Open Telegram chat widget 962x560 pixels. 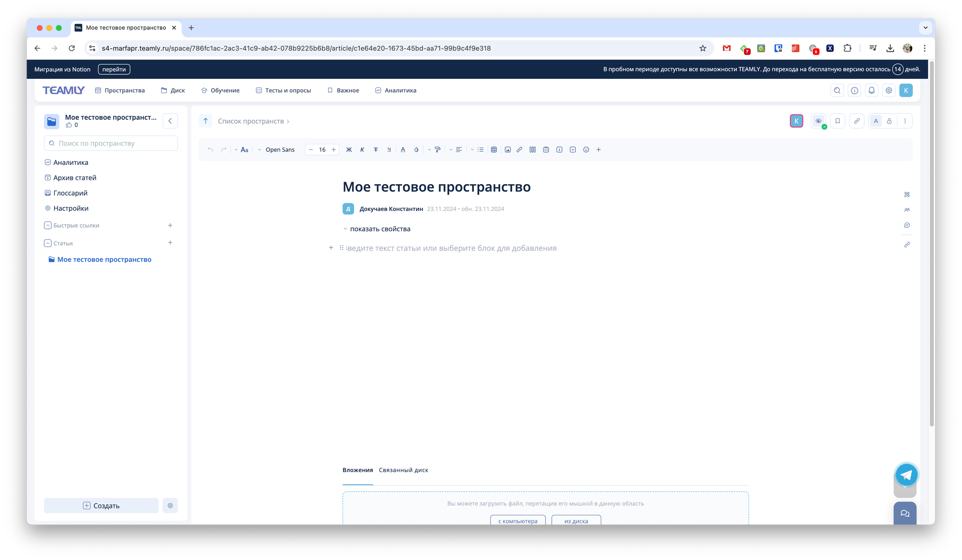pos(907,475)
